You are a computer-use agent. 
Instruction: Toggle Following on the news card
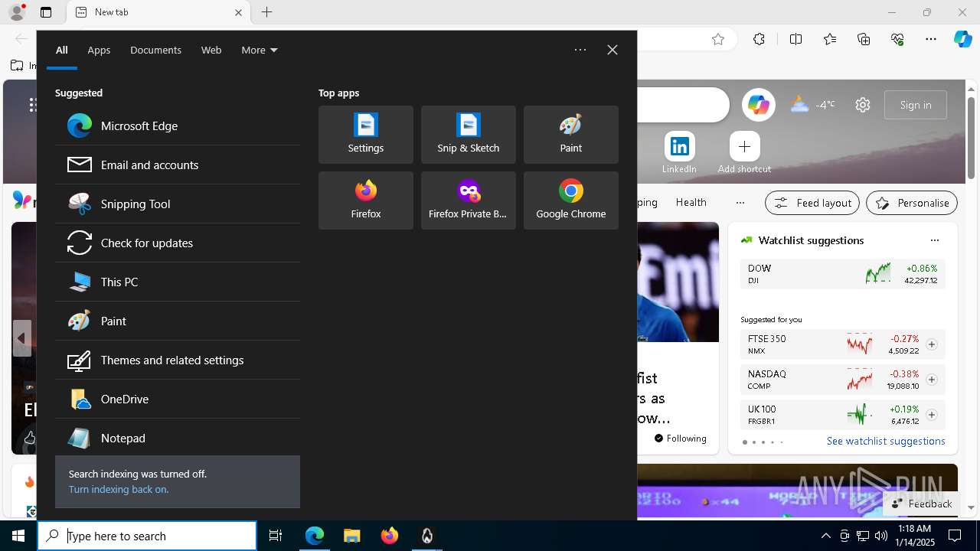pos(681,439)
